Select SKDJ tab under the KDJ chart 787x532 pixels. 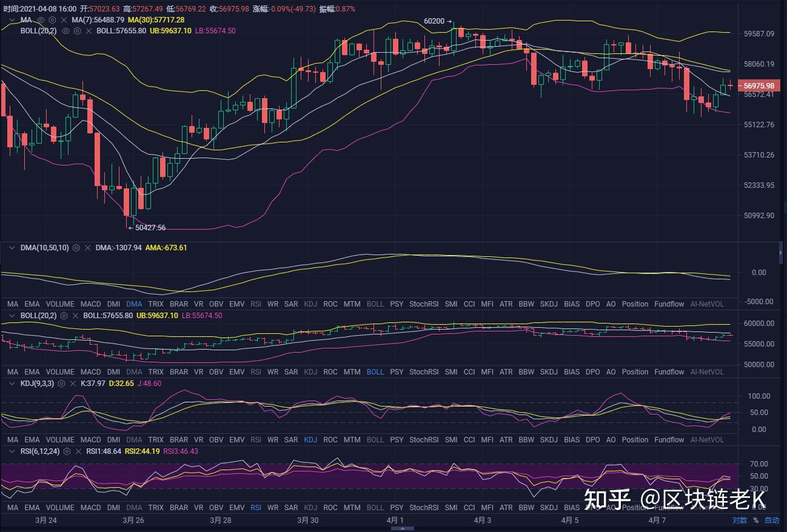(x=549, y=440)
